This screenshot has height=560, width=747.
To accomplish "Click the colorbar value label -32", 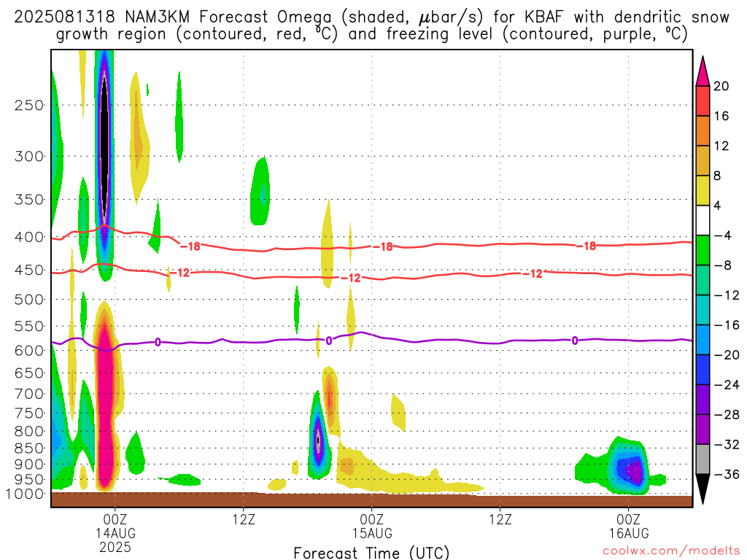I will pyautogui.click(x=727, y=445).
